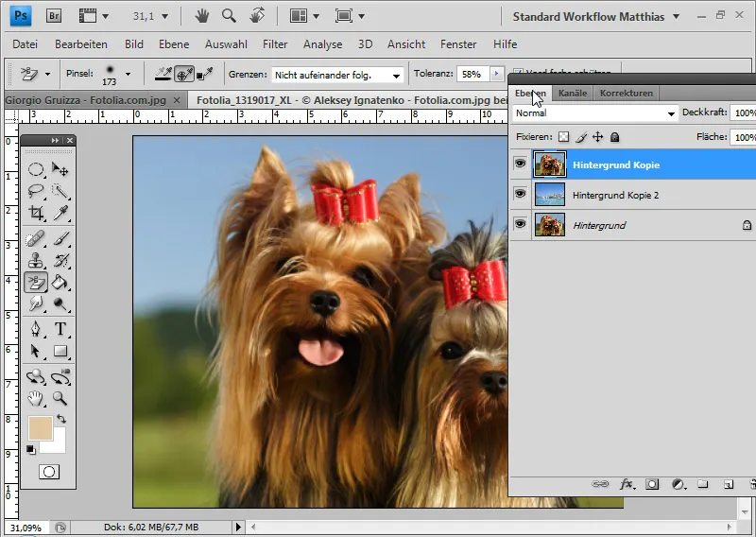Enable sampling once option
Viewport: 756px width, 537px height.
(184, 74)
